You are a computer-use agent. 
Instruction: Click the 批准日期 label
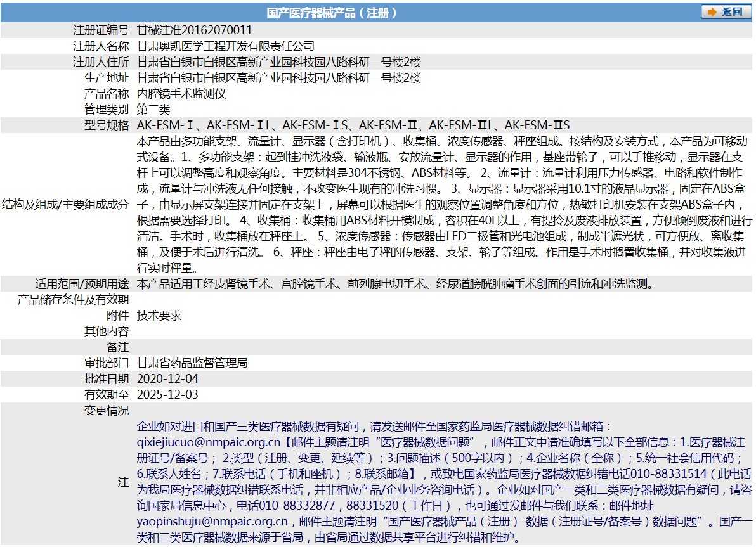click(x=107, y=379)
